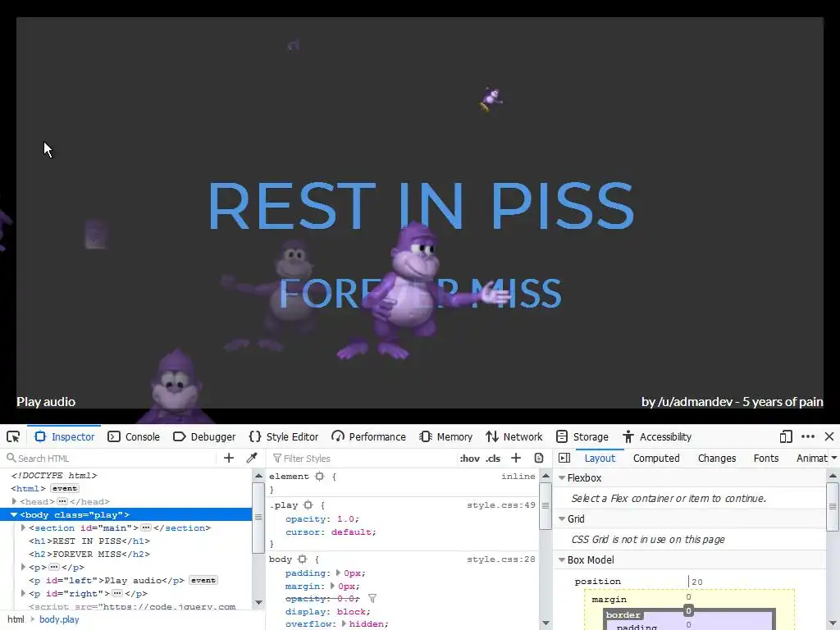Screen dimensions: 840x630
Task: Expand the padding shorthand property
Action: [338, 573]
